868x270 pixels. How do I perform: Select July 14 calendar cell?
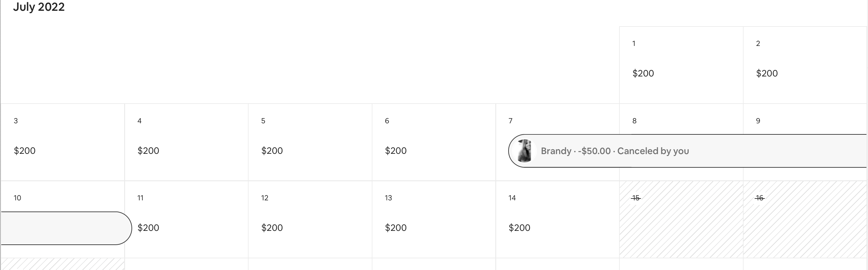point(557,219)
